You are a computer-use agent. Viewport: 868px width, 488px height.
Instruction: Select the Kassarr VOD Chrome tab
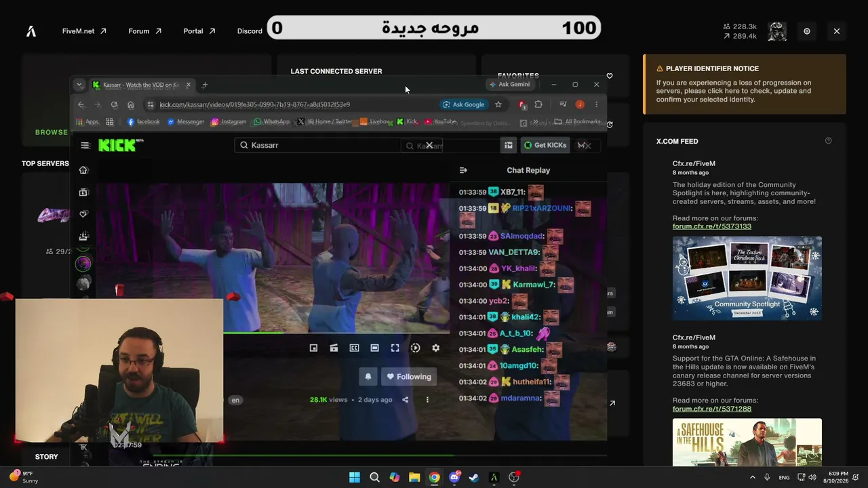click(x=142, y=85)
